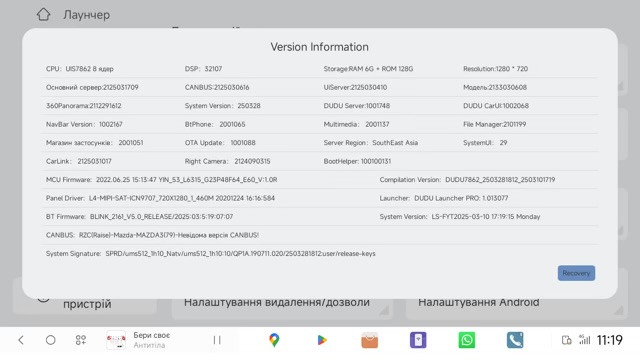640x360 pixels.
Task: Go to the home house icon
Action: pos(44,15)
